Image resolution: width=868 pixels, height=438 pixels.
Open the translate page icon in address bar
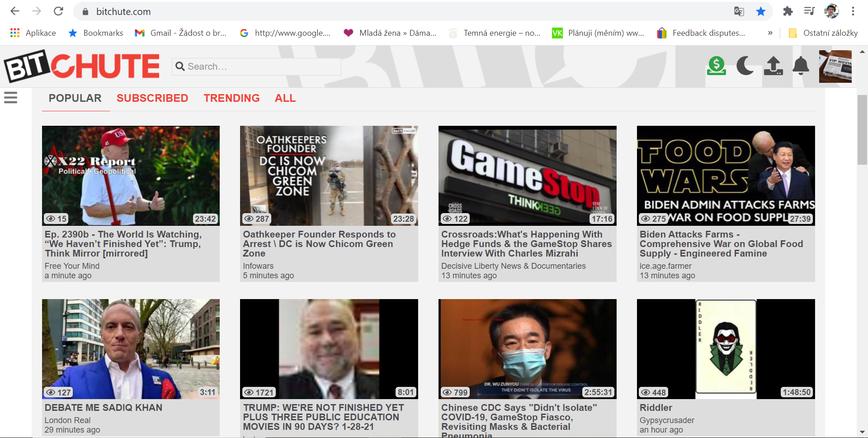tap(739, 11)
